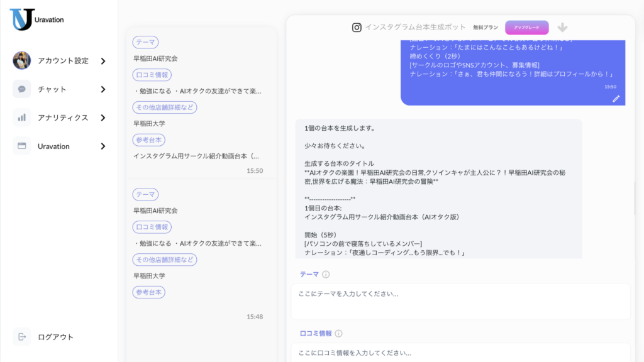Click the テーマ text input field

pos(460,301)
